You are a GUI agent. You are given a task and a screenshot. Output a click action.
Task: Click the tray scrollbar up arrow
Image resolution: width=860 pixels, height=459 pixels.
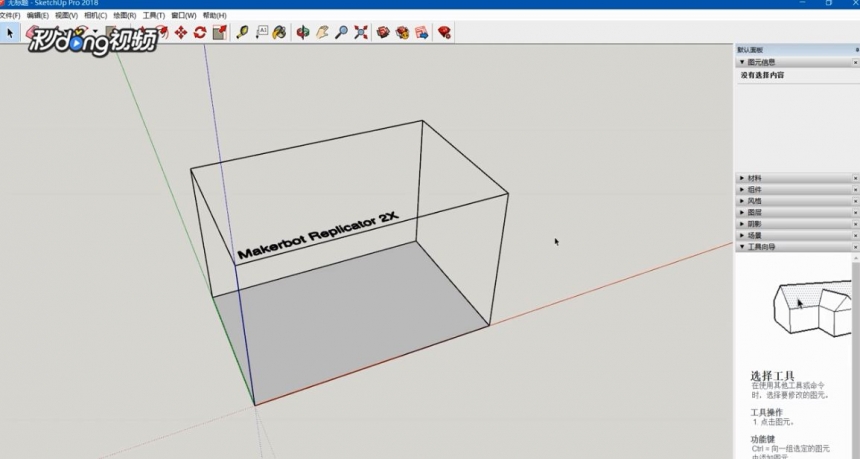tap(857, 257)
